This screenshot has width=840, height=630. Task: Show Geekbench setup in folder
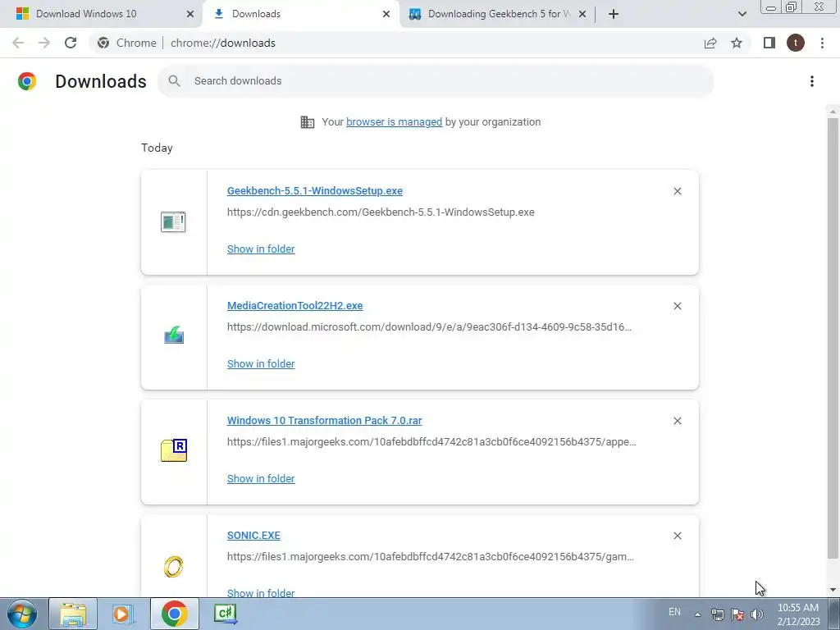click(x=261, y=249)
